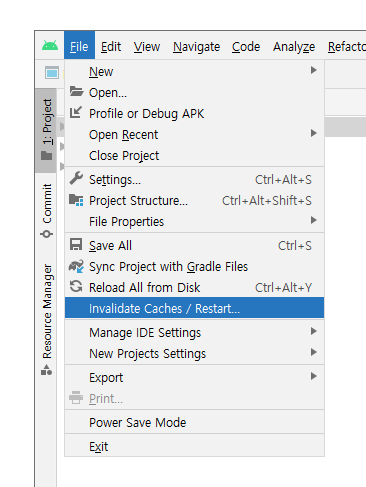
Task: Choose Exit from the File menu
Action: point(194,446)
